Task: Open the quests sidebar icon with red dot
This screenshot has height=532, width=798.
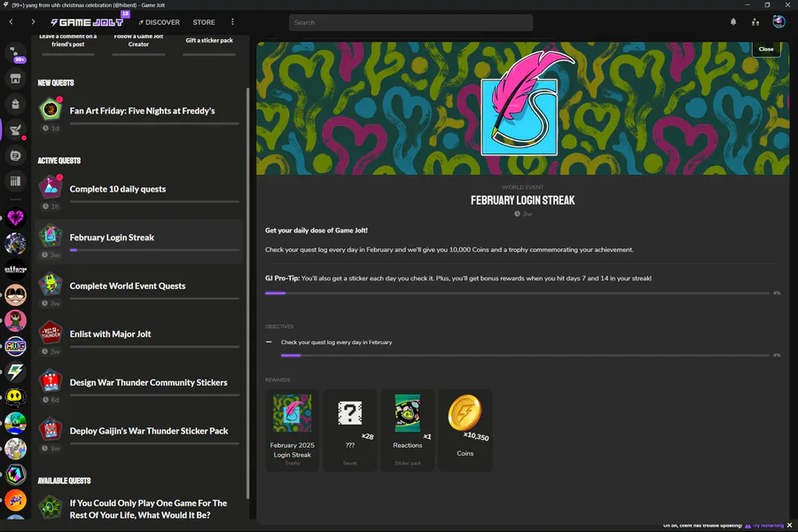Action: pyautogui.click(x=15, y=129)
